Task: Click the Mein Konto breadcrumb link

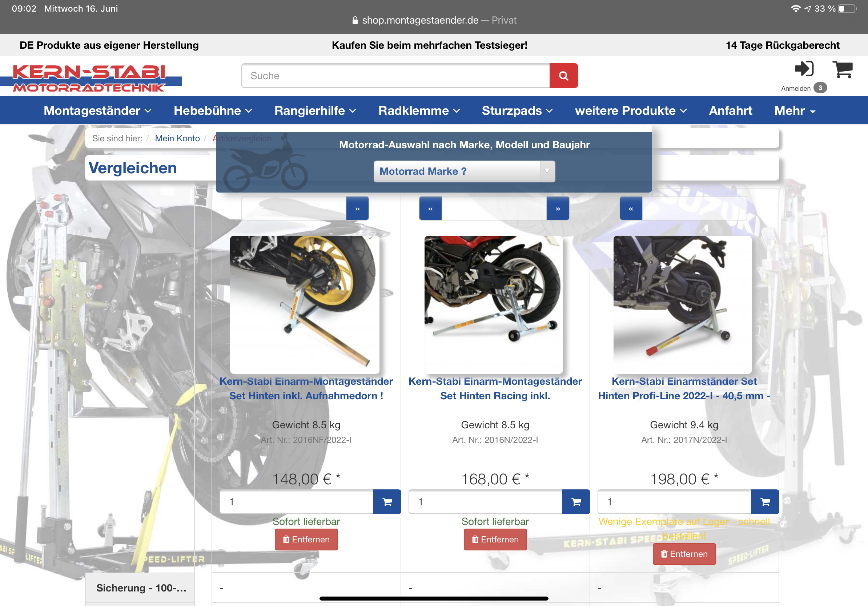Action: [x=177, y=138]
